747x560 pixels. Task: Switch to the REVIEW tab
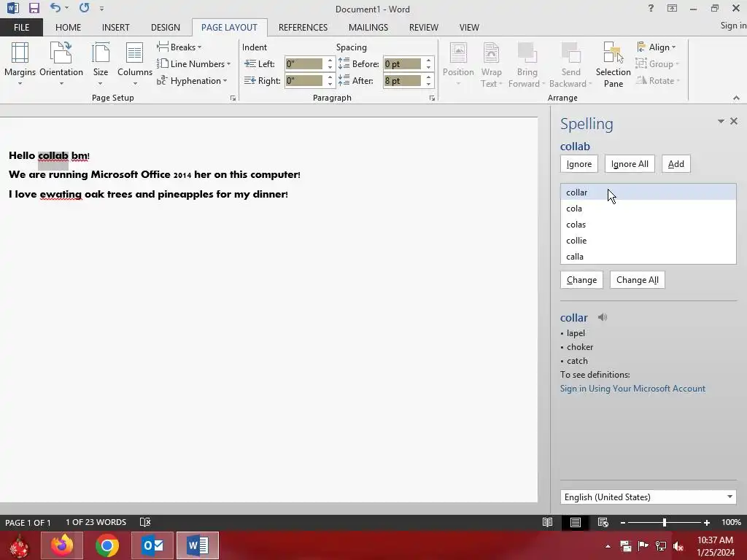pos(424,28)
